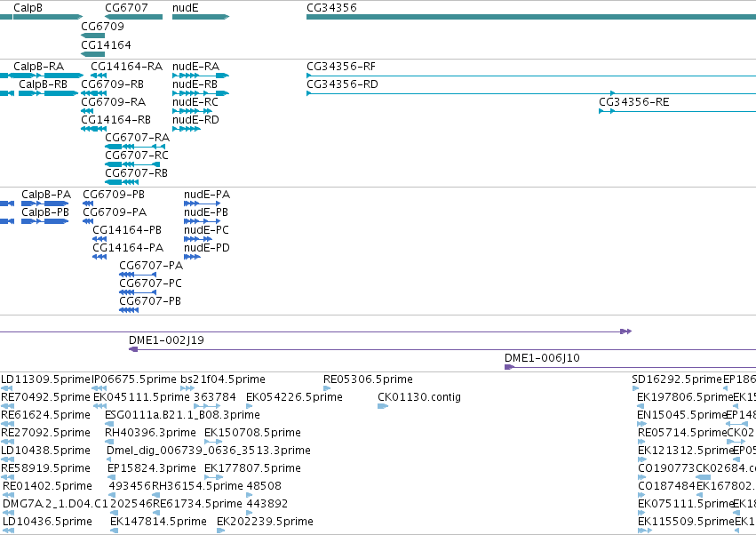Screen dimensions: 756x535
Task: Click transcript nudE-RC
Action: coord(193,111)
